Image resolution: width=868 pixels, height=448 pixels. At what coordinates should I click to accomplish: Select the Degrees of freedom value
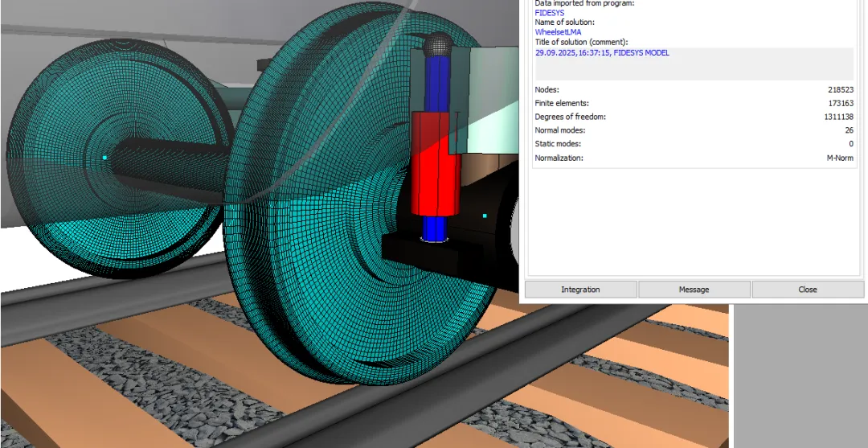pos(837,117)
